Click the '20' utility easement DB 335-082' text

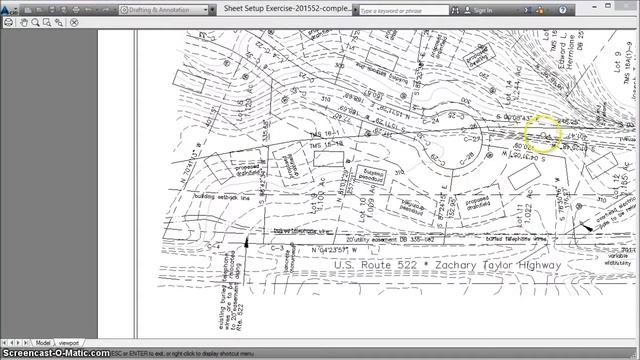tap(390, 240)
